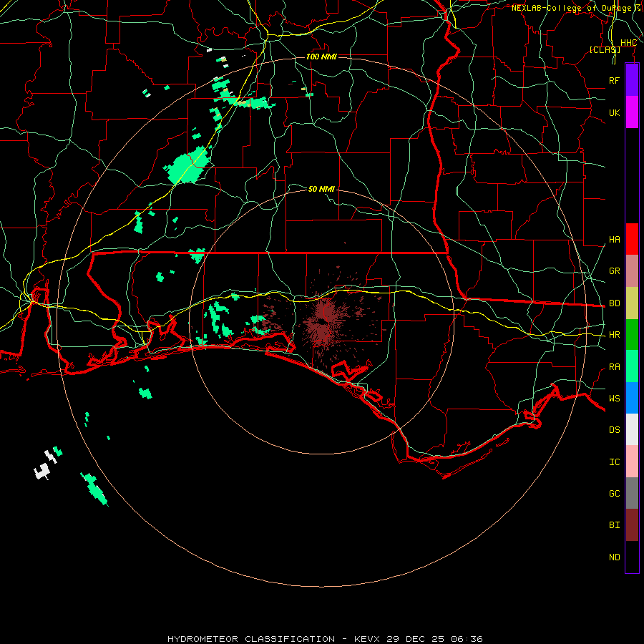Click the RA legend label
The image size is (644, 644).
tap(614, 367)
